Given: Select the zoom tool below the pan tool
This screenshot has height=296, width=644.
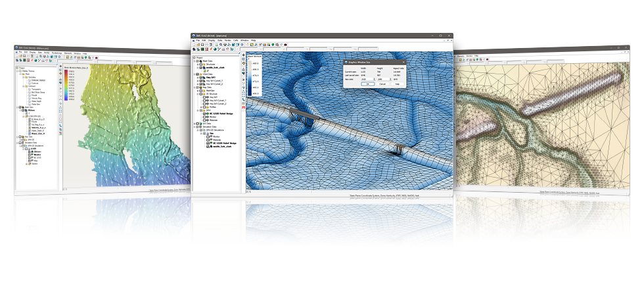Looking at the screenshot, I should [x=244, y=59].
